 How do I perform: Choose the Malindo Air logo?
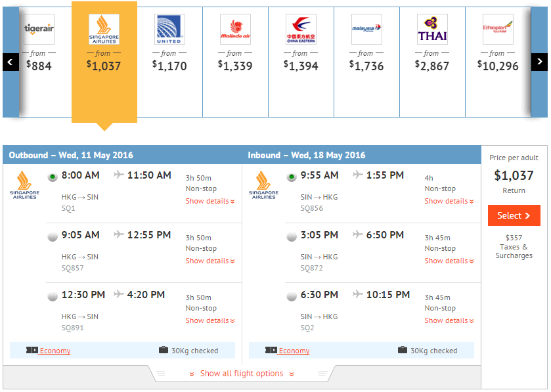click(235, 30)
